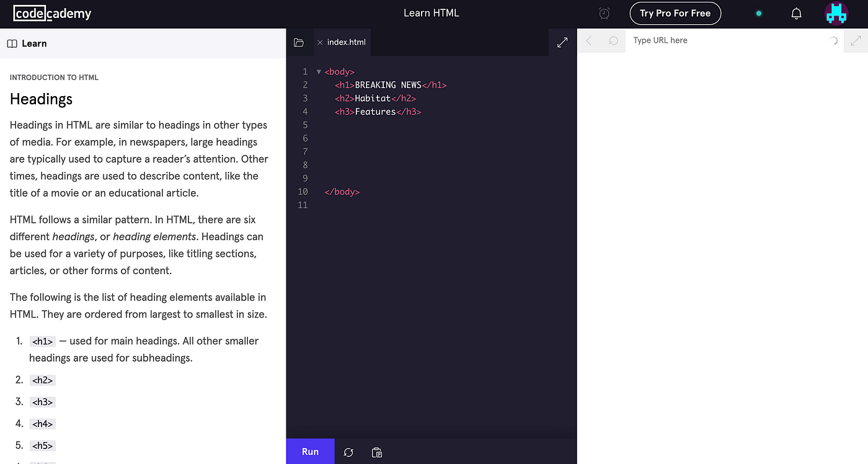Collapse the body tag fold arrow

tap(319, 72)
